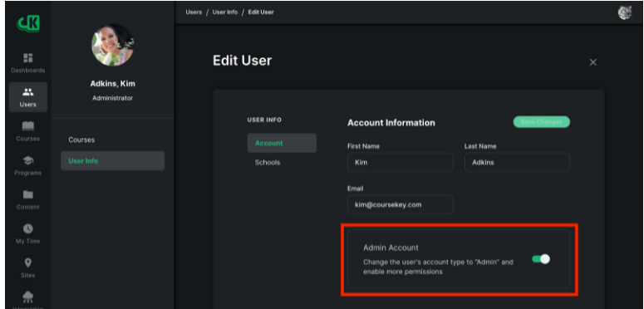Image resolution: width=644 pixels, height=309 pixels.
Task: Click the Edit User breadcrumb
Action: 261,12
